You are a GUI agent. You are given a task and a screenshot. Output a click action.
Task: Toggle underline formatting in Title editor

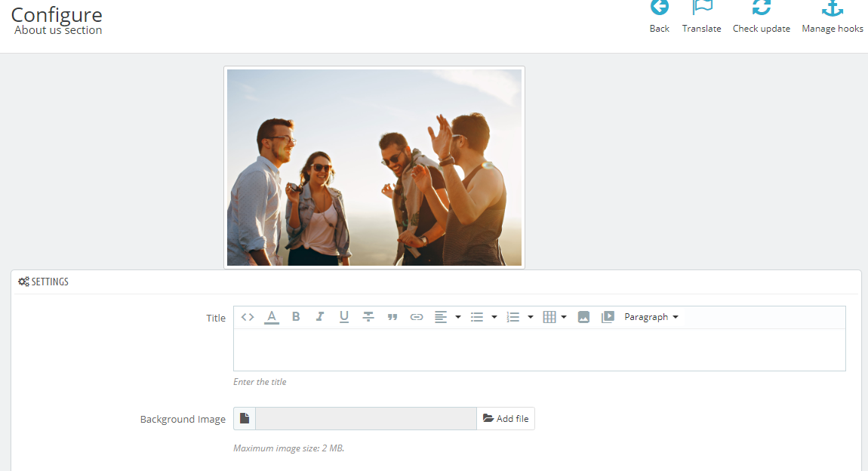pyautogui.click(x=344, y=317)
